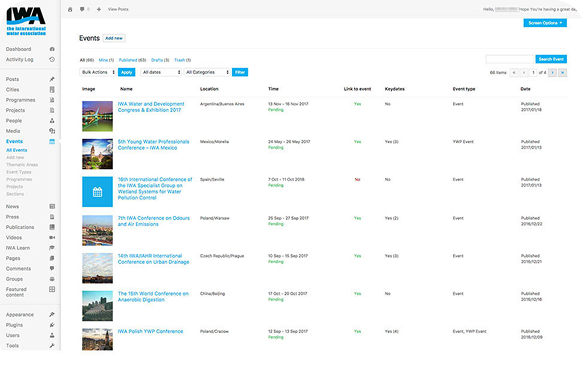584x372 pixels.
Task: Click the IWA logo
Action: (x=26, y=21)
